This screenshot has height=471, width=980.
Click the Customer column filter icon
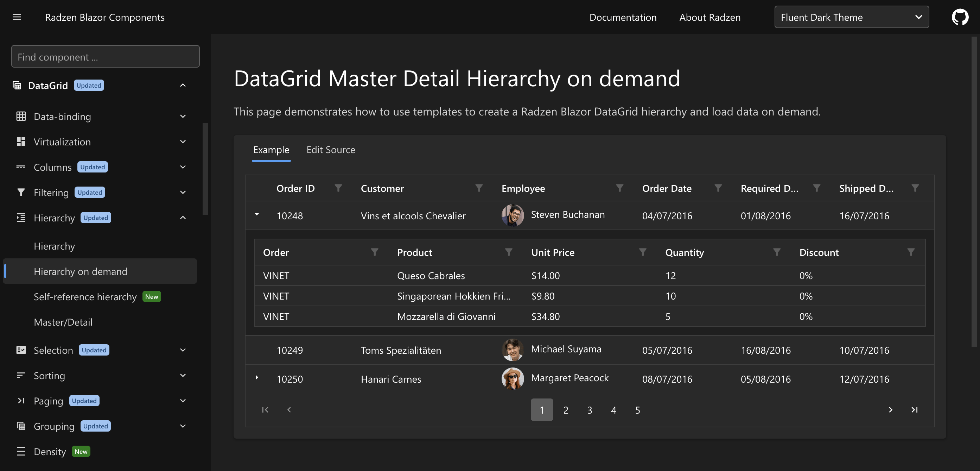tap(479, 188)
